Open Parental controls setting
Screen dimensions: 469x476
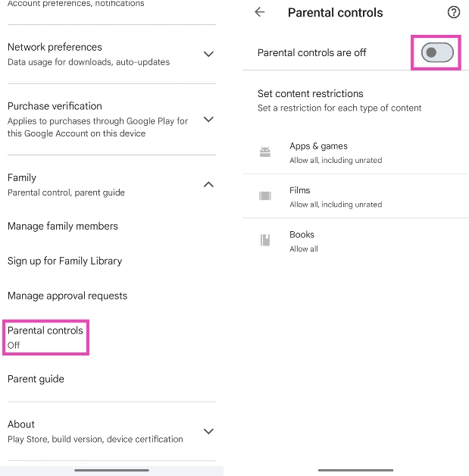(x=45, y=337)
